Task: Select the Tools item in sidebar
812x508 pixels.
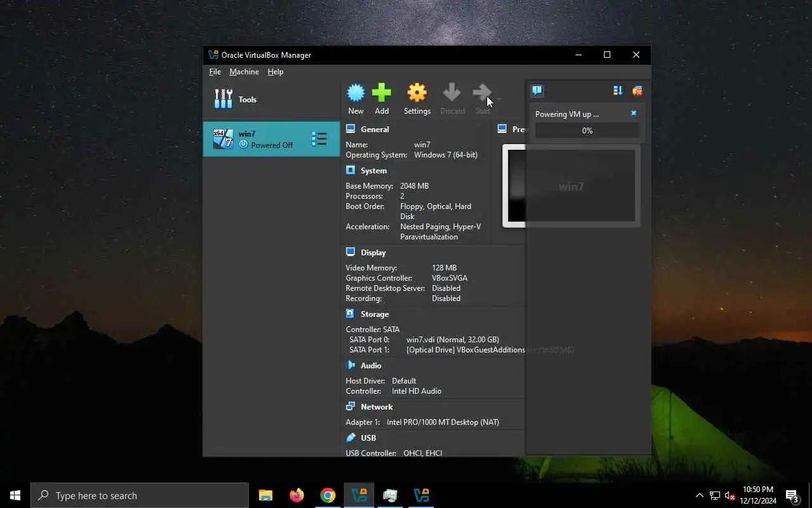Action: tap(272, 99)
